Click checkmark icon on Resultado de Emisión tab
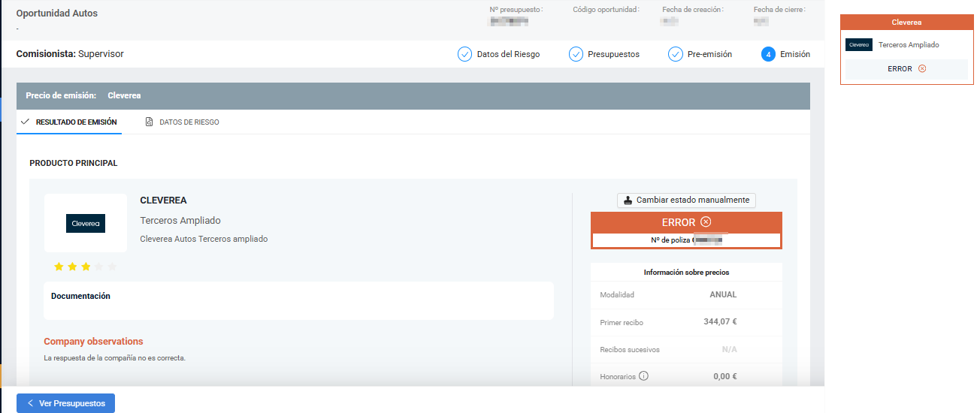 coord(25,122)
